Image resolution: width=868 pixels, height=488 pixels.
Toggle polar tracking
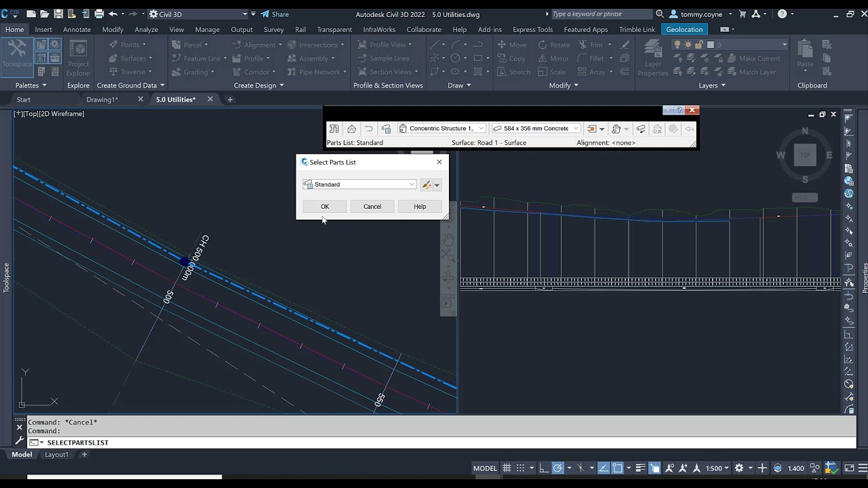(x=558, y=468)
